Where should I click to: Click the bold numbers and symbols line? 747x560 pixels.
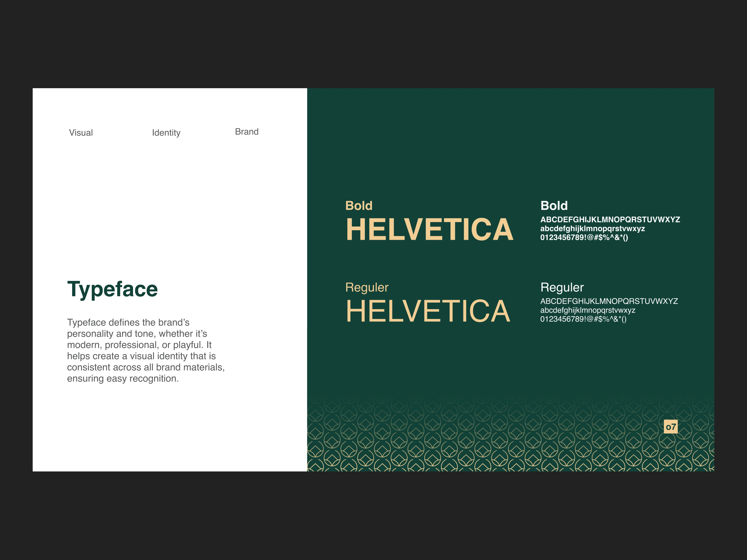[x=584, y=237]
